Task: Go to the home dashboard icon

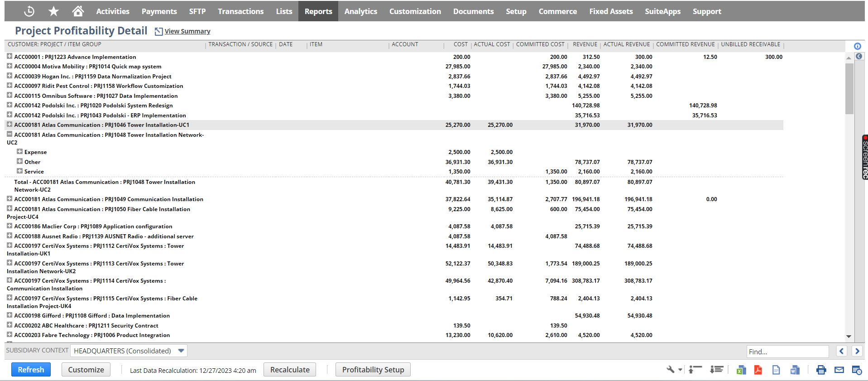Action: 78,11
